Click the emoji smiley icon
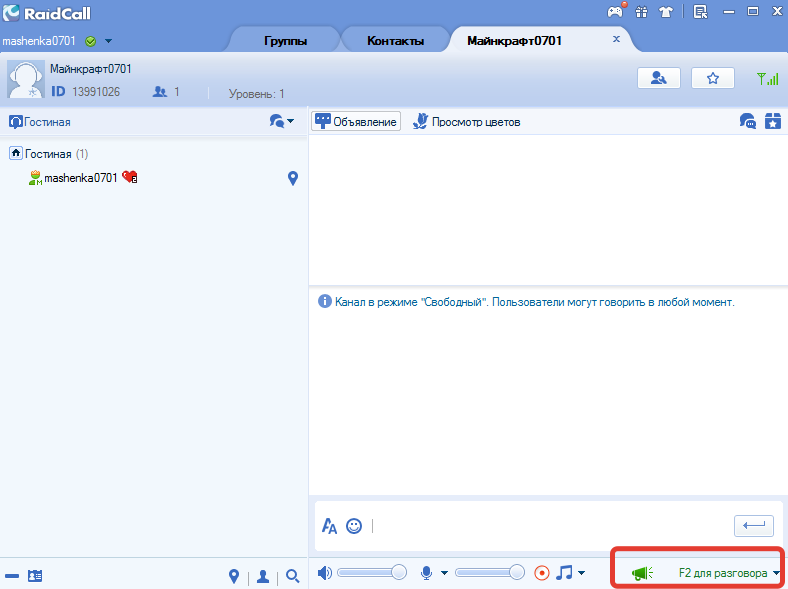 (354, 526)
